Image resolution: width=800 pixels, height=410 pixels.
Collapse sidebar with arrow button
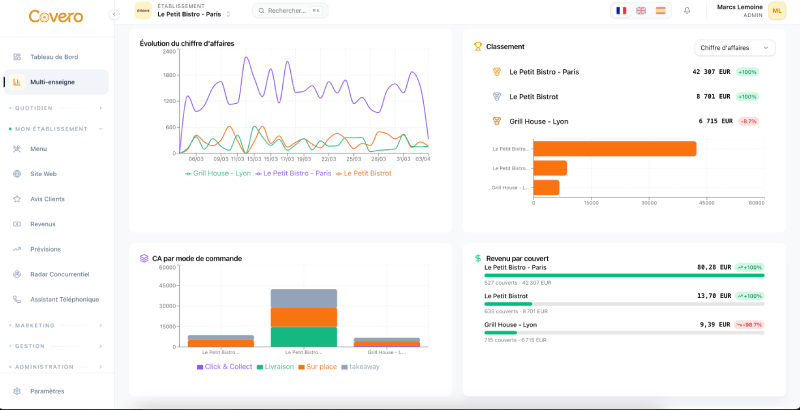(114, 14)
